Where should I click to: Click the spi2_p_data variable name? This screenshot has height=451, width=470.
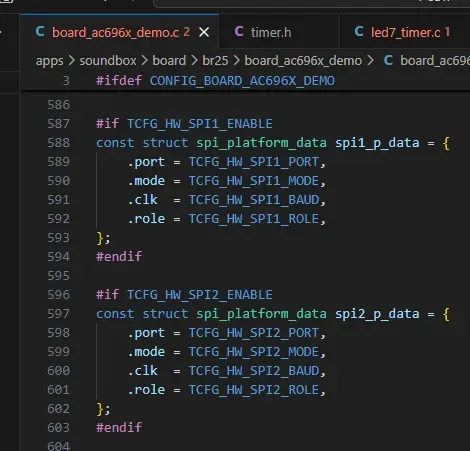pyautogui.click(x=377, y=314)
